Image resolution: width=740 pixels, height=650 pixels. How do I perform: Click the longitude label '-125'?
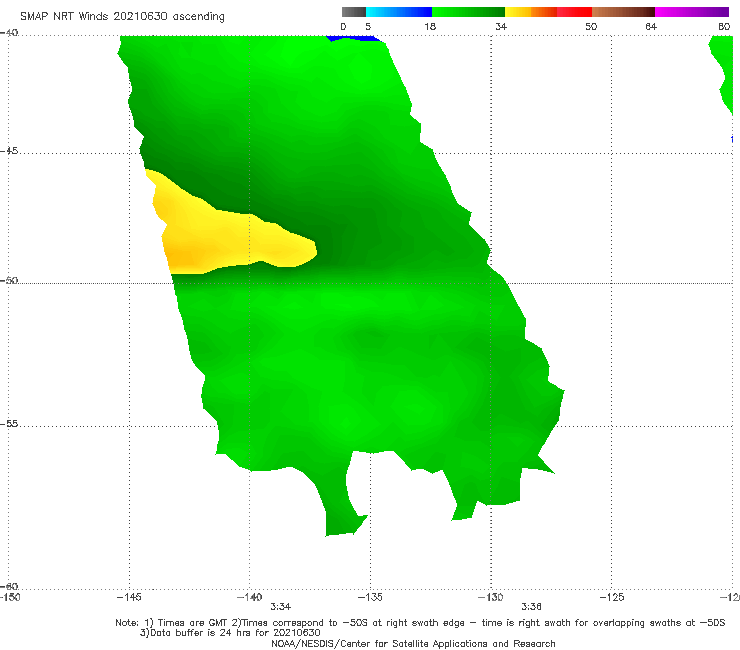click(611, 597)
